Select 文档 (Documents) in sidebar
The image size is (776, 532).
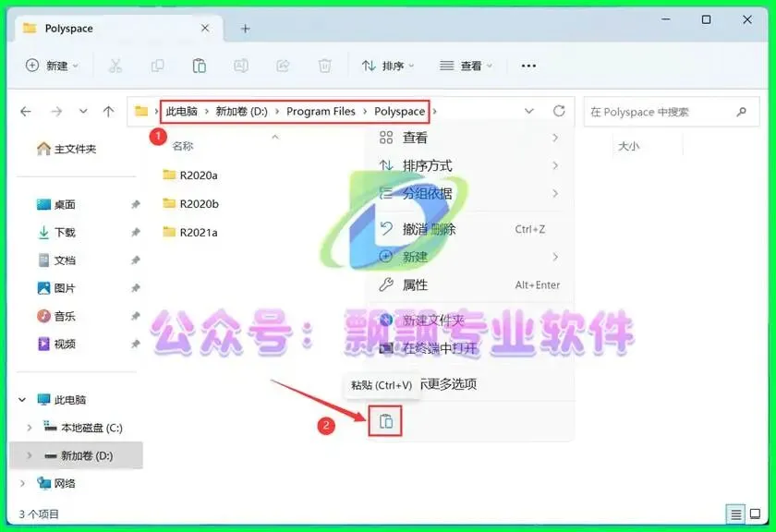pos(56,260)
